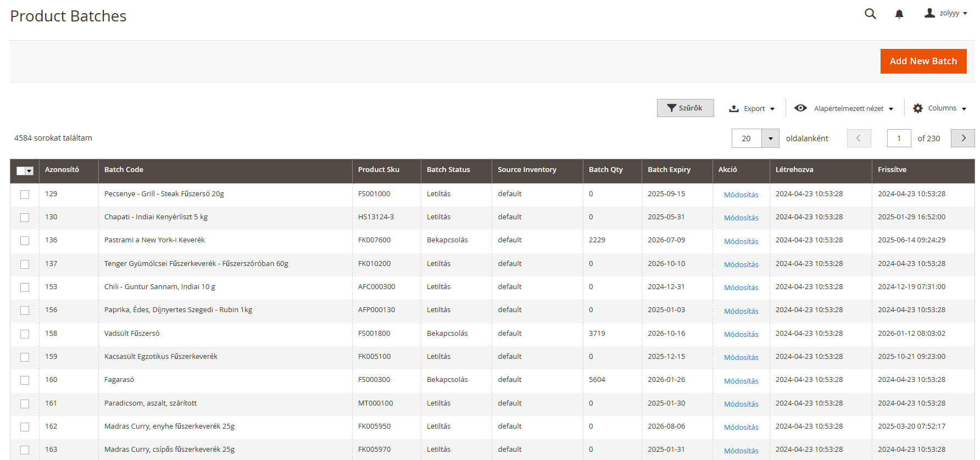The width and height of the screenshot is (980, 460).
Task: Check the checkbox for row 159
Action: (x=25, y=357)
